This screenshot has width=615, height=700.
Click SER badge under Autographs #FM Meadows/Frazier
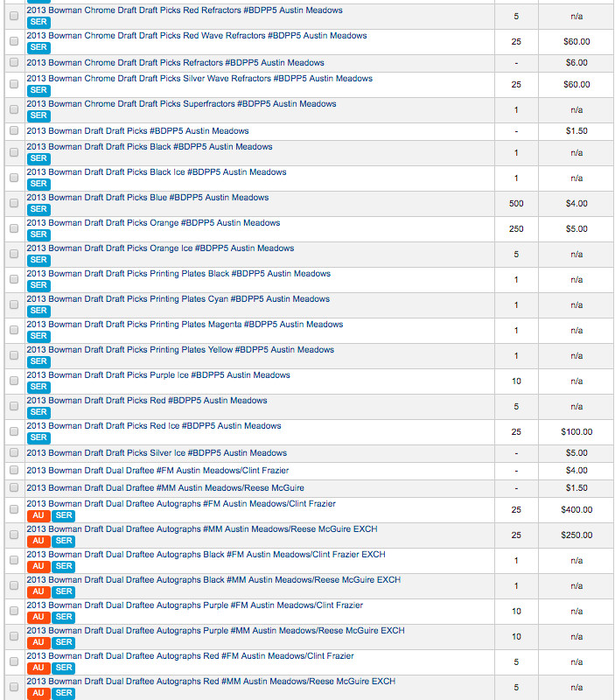[63, 515]
